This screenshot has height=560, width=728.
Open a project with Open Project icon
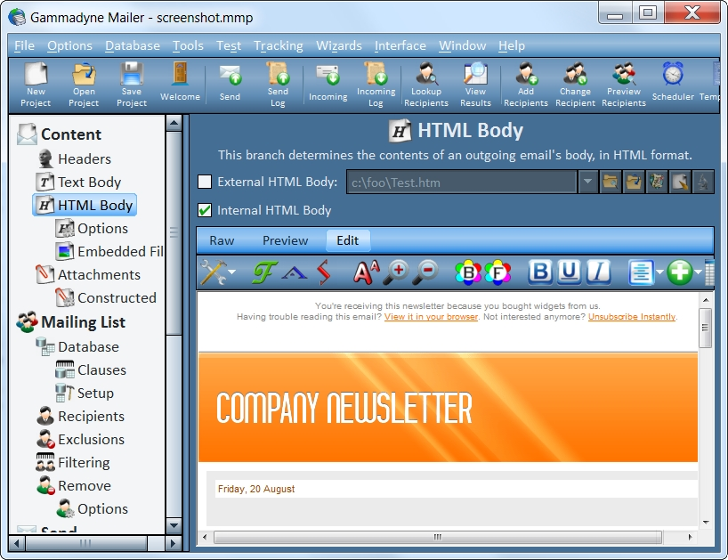point(84,85)
